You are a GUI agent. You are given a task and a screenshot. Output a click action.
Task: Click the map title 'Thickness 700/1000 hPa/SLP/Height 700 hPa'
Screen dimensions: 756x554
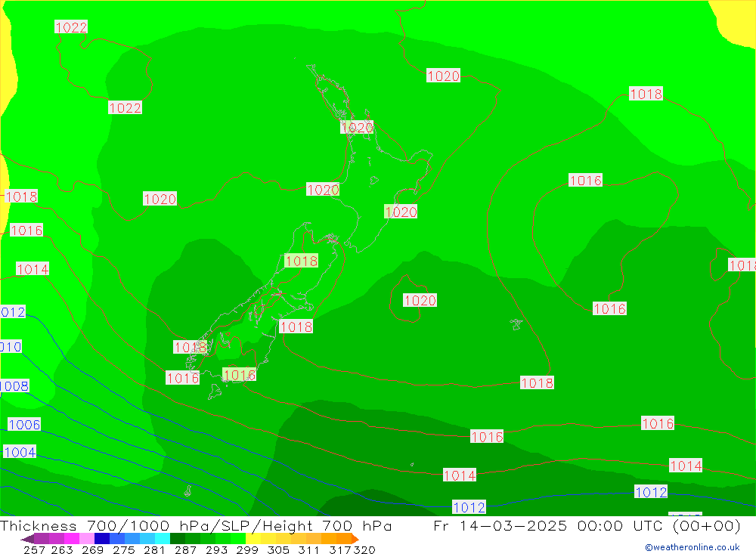click(196, 525)
